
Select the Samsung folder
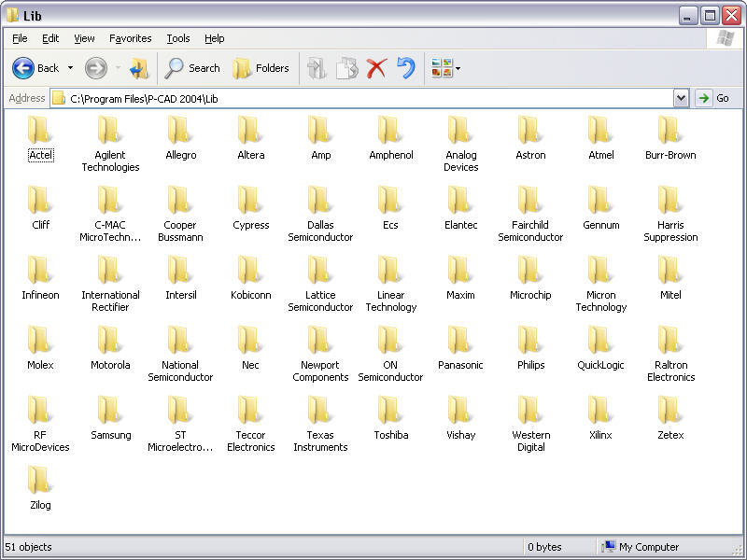click(x=110, y=418)
